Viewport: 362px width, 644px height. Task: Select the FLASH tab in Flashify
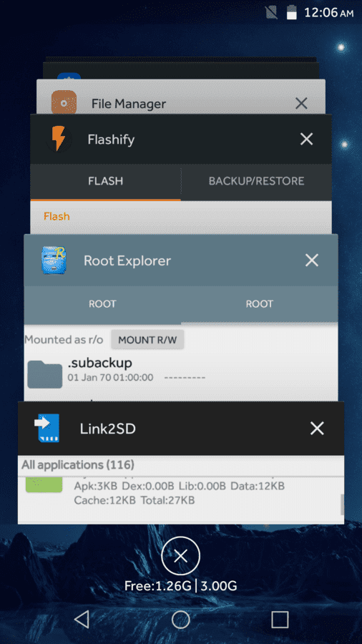(105, 181)
